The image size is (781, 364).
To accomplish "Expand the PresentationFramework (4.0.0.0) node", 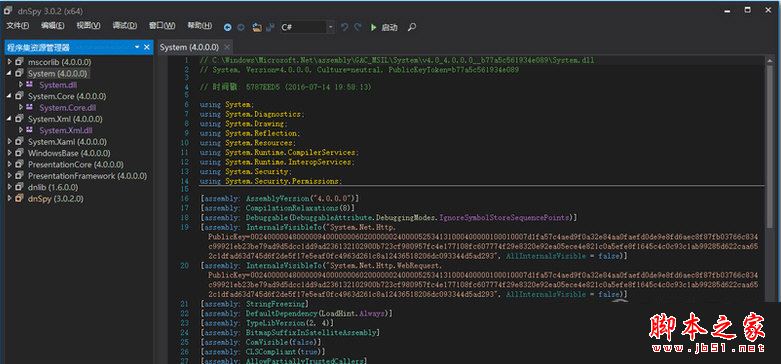I will click(9, 176).
